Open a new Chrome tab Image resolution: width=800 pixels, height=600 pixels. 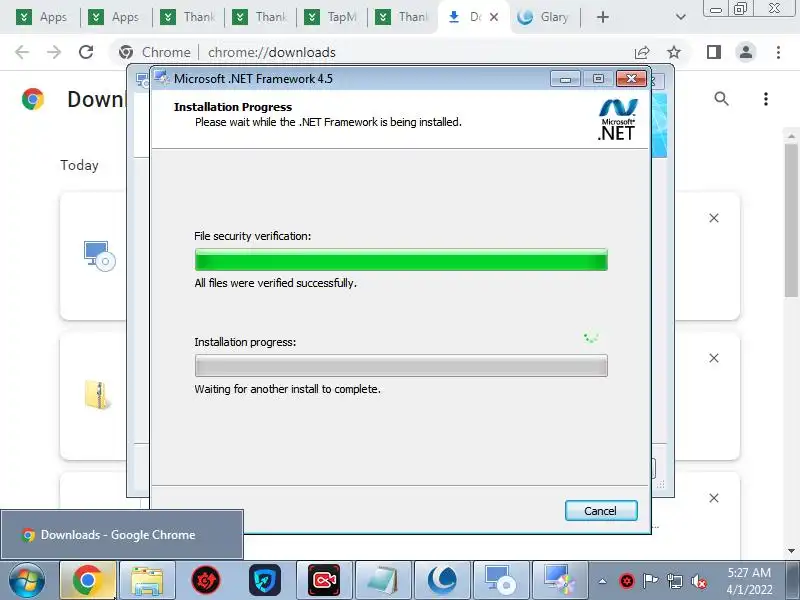(x=603, y=17)
